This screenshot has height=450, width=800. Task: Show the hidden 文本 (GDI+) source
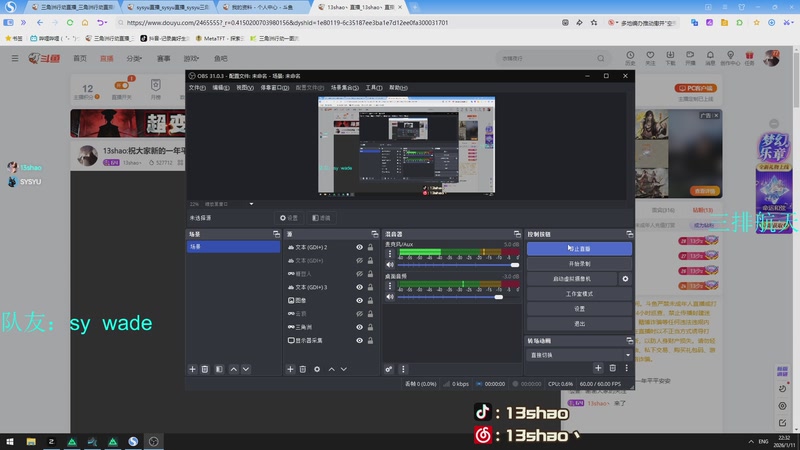click(x=360, y=261)
